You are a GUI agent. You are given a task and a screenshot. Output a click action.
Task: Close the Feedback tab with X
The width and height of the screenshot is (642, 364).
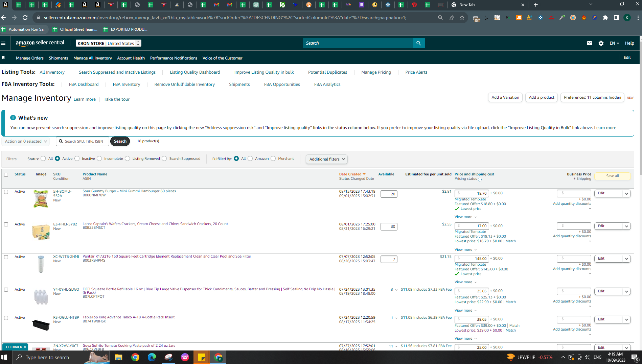point(25,347)
